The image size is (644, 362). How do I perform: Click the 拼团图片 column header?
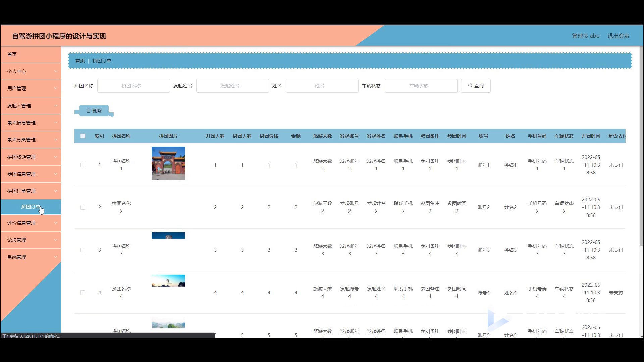pos(168,136)
